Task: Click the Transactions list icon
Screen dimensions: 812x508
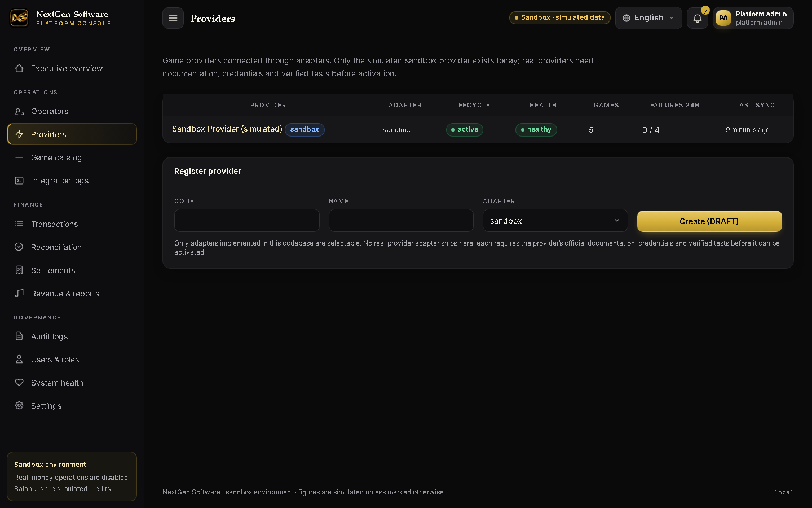Action: (19, 224)
